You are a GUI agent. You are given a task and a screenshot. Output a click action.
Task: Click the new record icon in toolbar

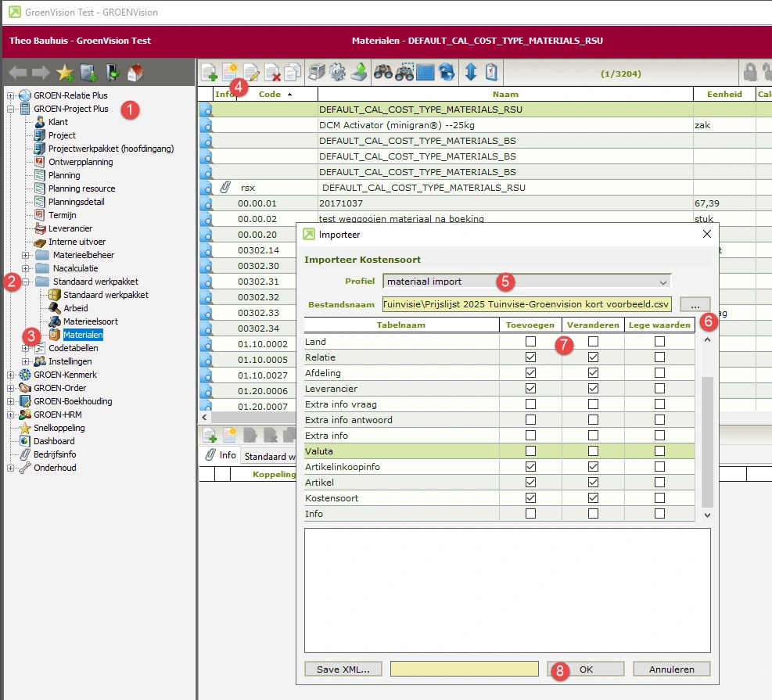coord(210,73)
